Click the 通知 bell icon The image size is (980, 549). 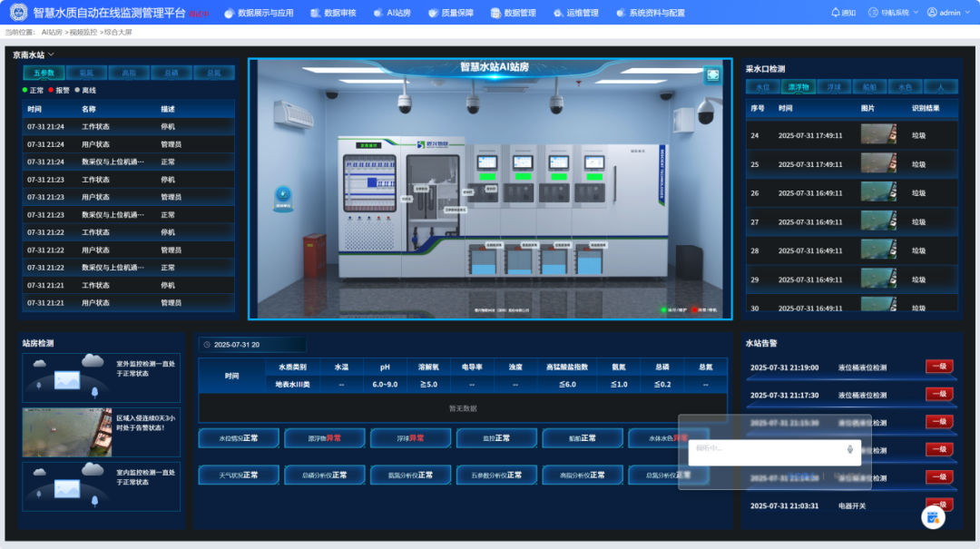pos(835,13)
